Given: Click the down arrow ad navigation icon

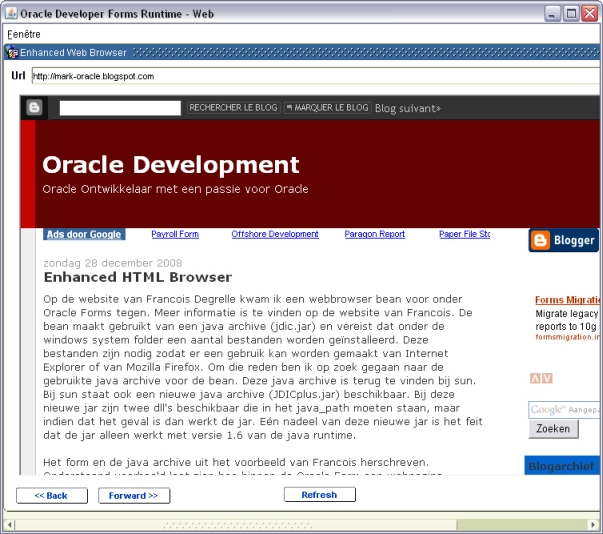Looking at the screenshot, I should pyautogui.click(x=548, y=378).
